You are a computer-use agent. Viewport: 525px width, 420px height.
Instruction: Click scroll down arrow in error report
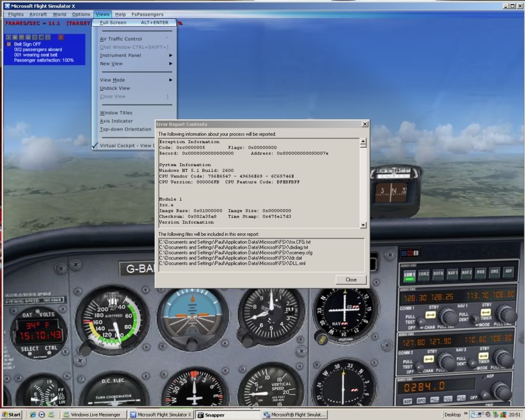[363, 225]
